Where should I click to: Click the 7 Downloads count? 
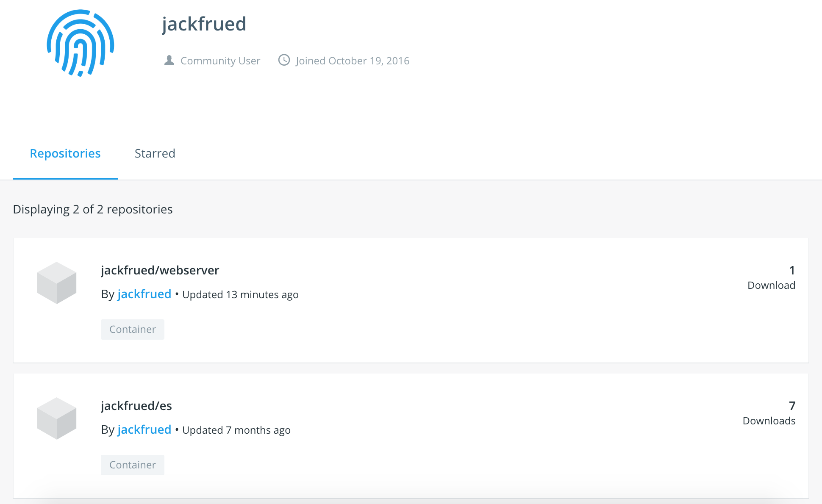[769, 413]
